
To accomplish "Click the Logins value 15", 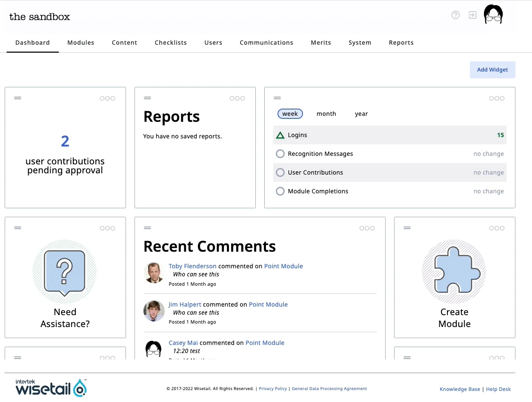I will (501, 135).
